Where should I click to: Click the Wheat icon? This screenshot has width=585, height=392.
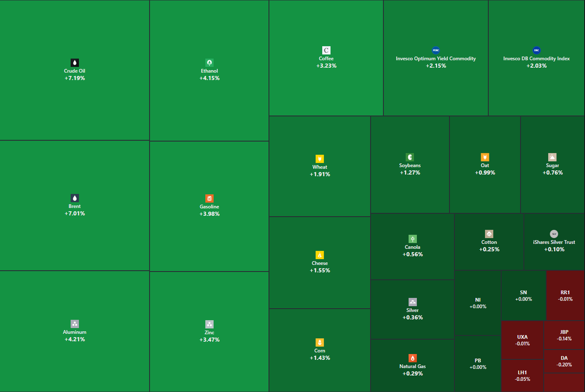[x=320, y=159]
